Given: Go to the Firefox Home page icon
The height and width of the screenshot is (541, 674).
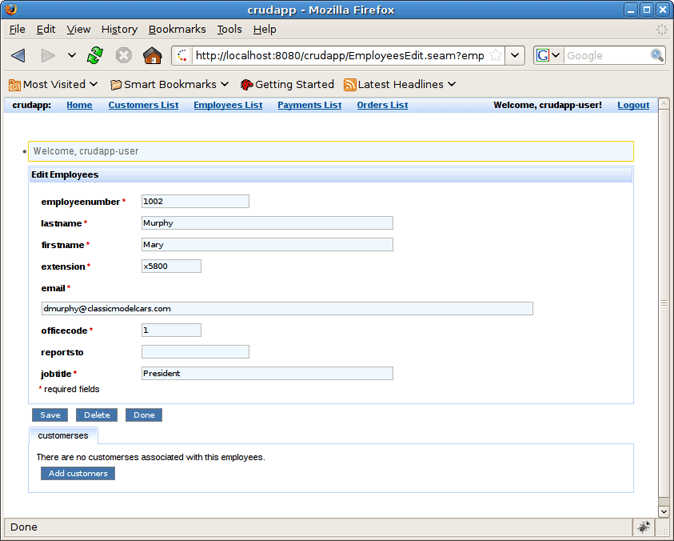Looking at the screenshot, I should [152, 56].
